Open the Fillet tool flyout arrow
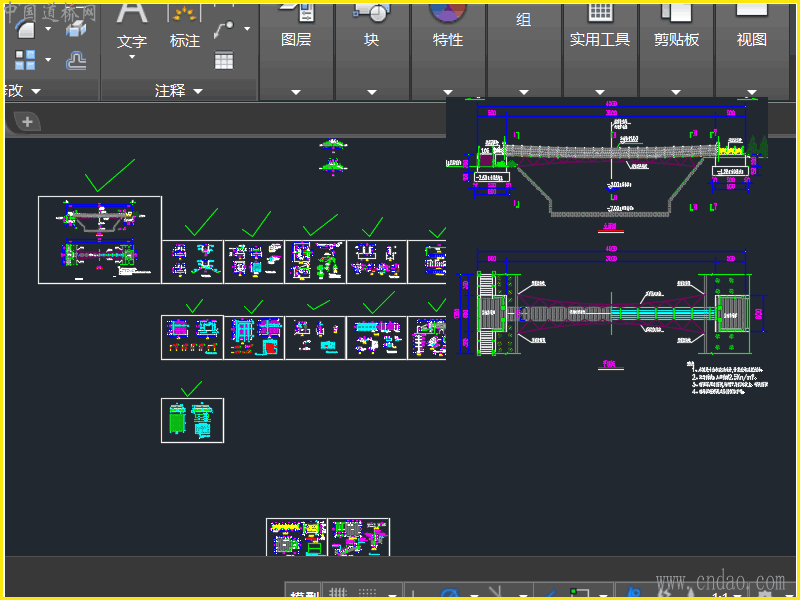Viewport: 800px width, 600px height. tap(48, 29)
